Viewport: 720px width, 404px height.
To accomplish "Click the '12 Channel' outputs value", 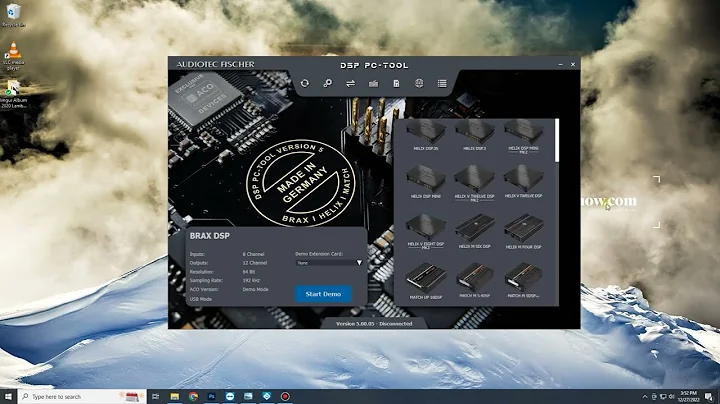I will pos(255,263).
